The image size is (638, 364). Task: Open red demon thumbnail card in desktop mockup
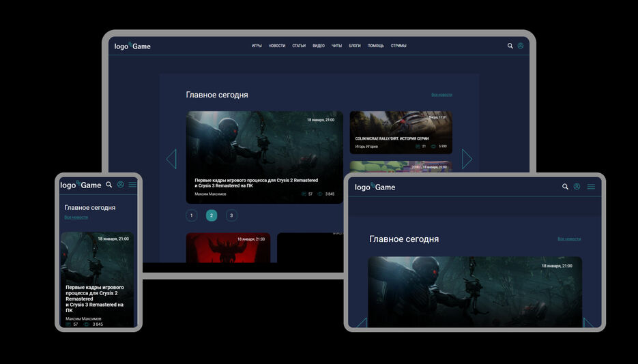pos(228,248)
